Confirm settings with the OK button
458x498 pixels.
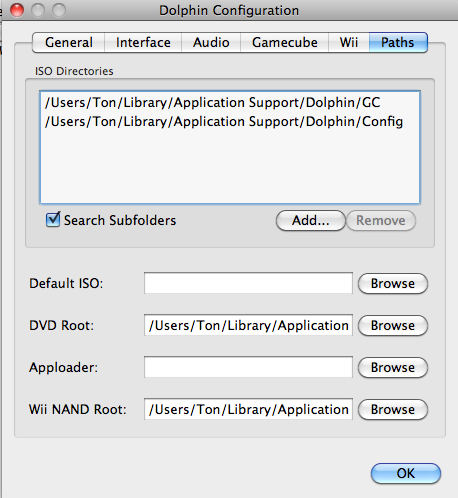(x=406, y=473)
